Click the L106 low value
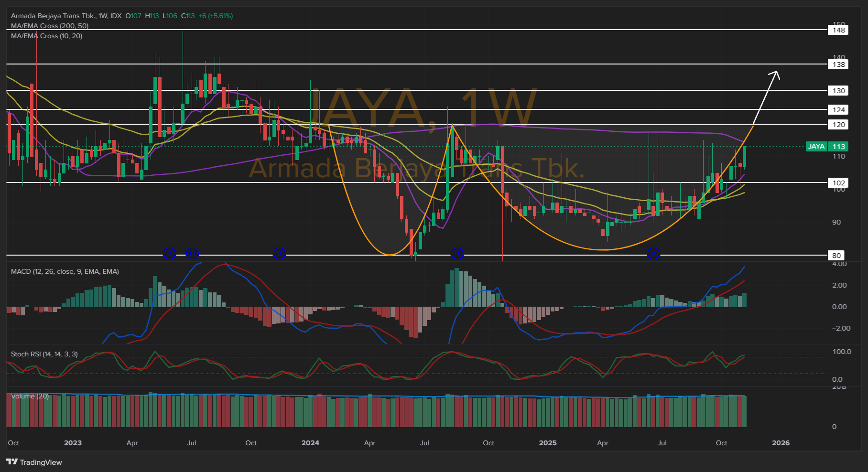This screenshot has height=472, width=868. [170, 16]
